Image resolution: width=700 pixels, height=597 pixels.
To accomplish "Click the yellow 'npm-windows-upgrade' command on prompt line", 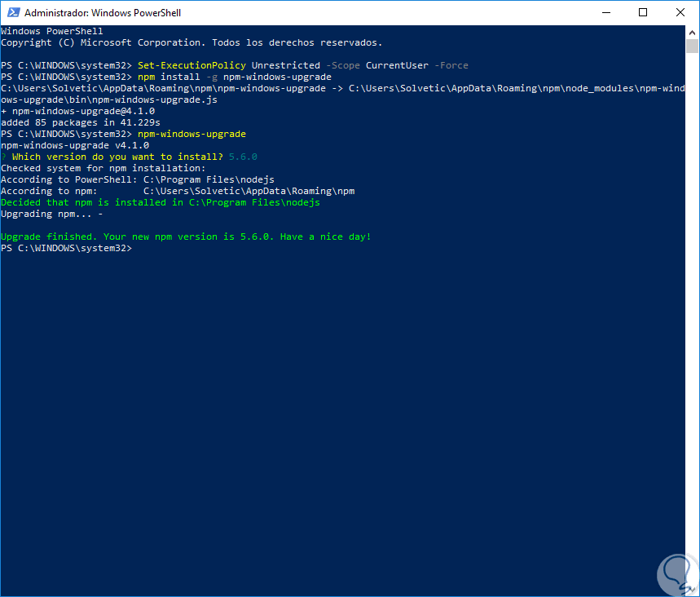I will 192,134.
